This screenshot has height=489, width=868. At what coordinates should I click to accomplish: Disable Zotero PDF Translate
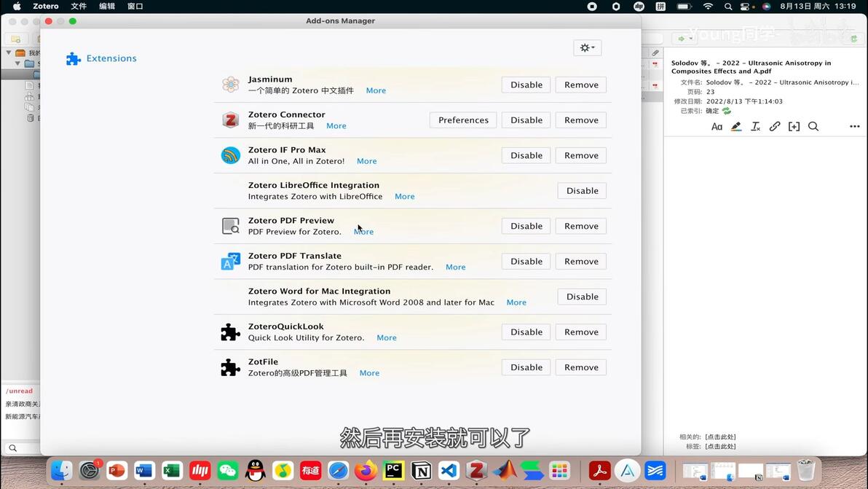pyautogui.click(x=526, y=262)
